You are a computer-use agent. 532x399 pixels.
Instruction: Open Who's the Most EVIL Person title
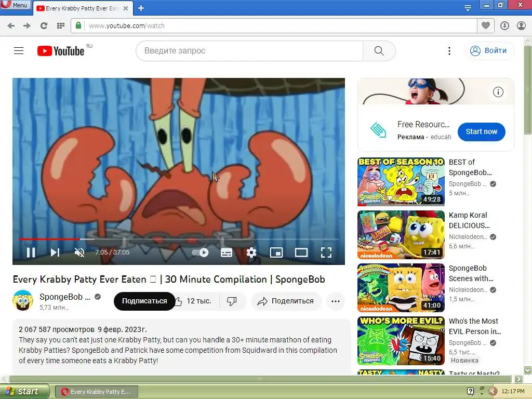pos(475,326)
